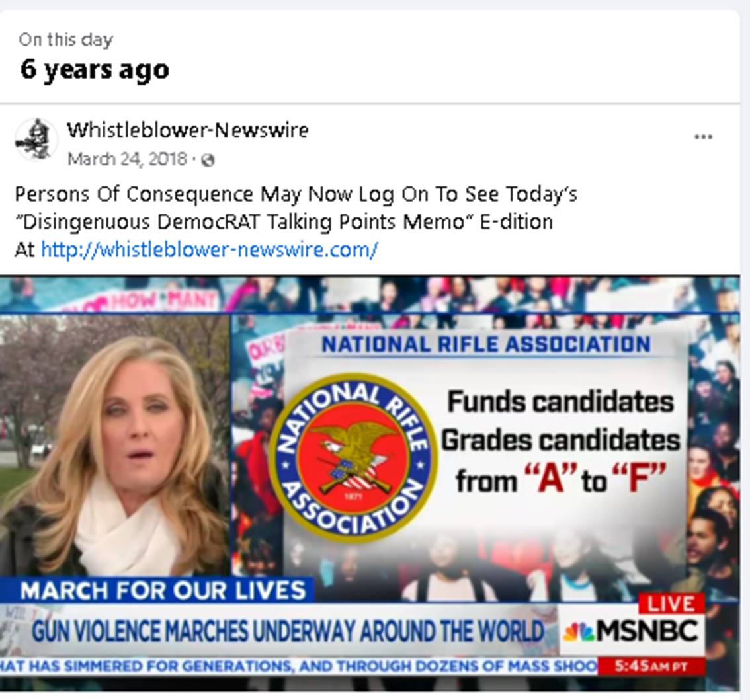Click the reporter's video frame
The width and height of the screenshot is (750, 700).
point(115,446)
